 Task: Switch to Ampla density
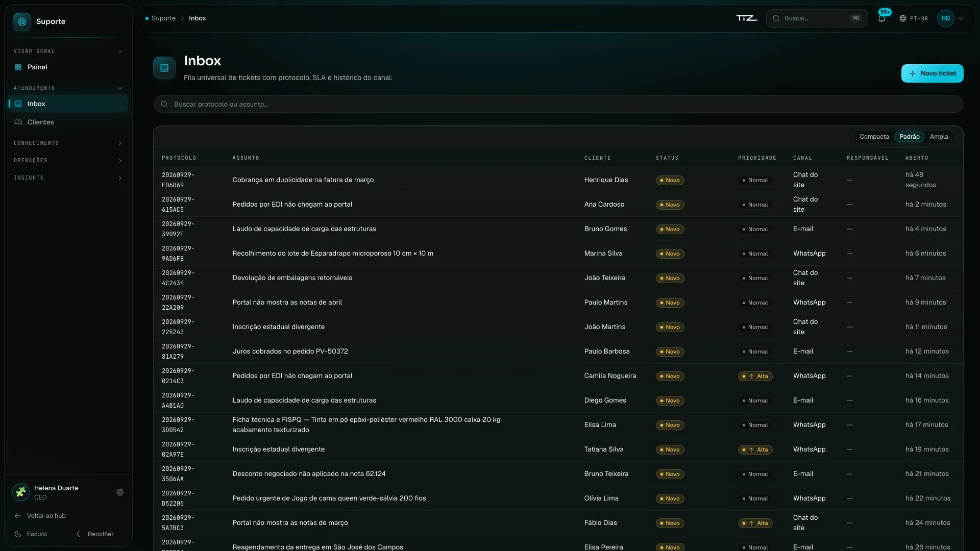(939, 137)
